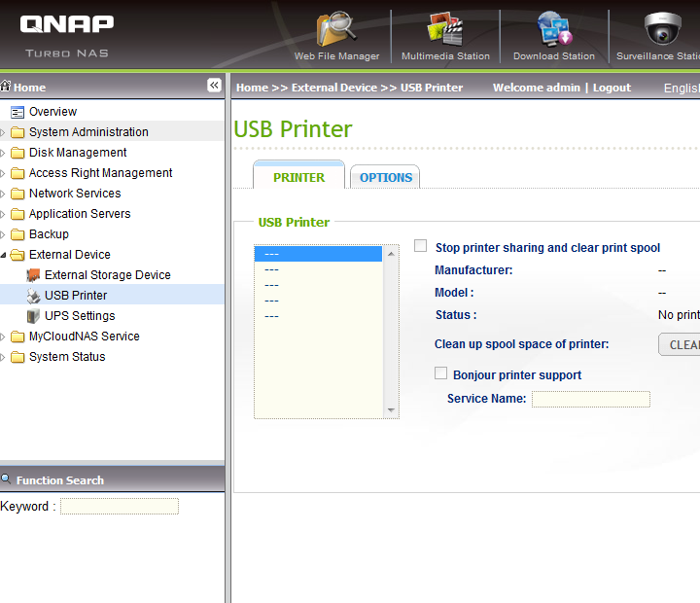Click the Clean up spool button
700x603 pixels.
(x=681, y=344)
